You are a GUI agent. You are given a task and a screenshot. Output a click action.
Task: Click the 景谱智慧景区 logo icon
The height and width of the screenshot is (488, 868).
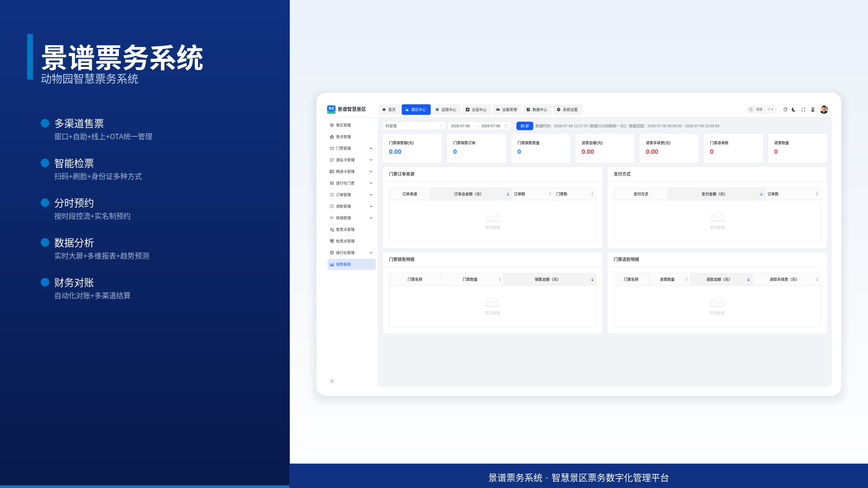331,109
